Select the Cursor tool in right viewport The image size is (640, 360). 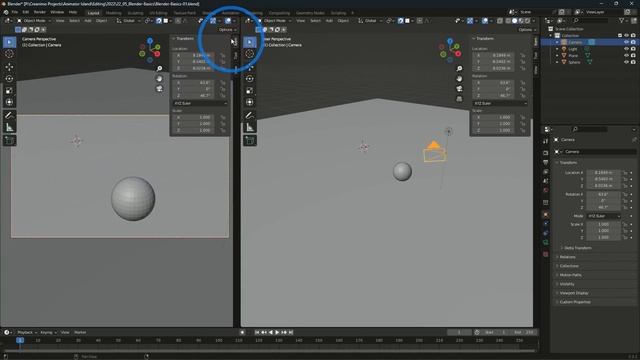[250, 54]
